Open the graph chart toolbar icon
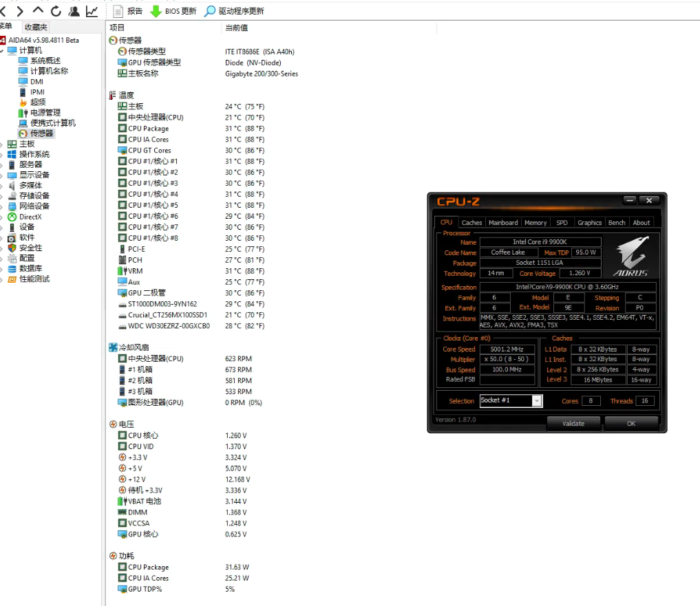This screenshot has width=700, height=606. tap(92, 11)
